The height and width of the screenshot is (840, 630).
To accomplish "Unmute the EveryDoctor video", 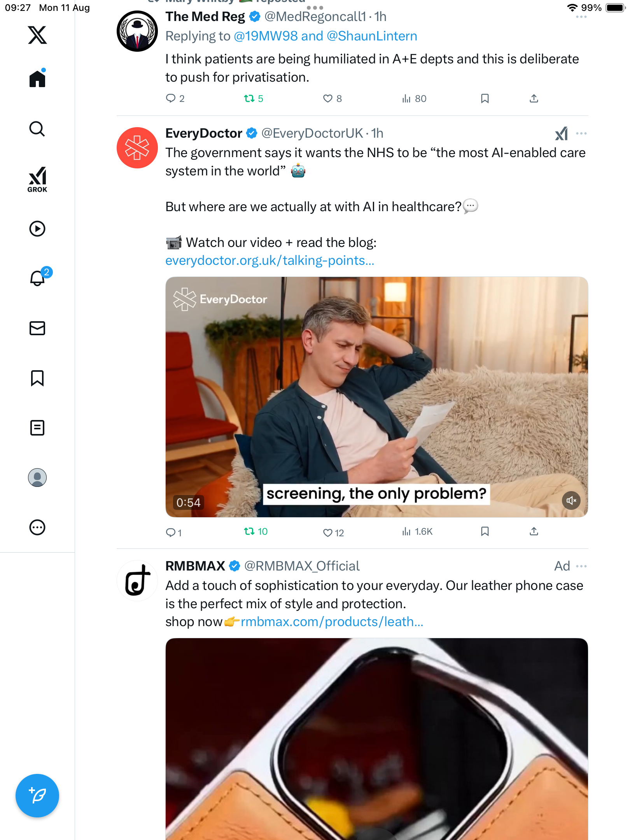I will tap(571, 500).
